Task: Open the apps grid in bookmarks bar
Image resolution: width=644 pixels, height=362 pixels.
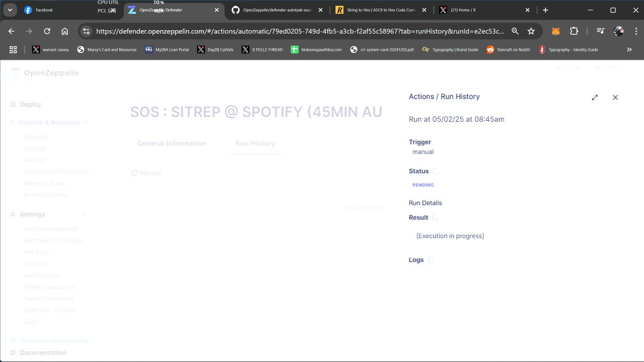Action: [13, 49]
